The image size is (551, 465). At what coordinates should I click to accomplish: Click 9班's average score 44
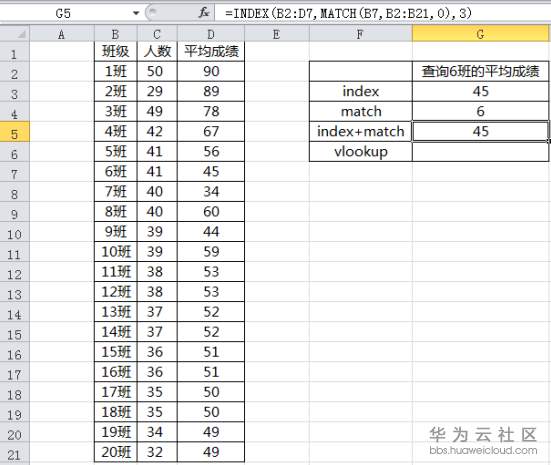tap(211, 232)
